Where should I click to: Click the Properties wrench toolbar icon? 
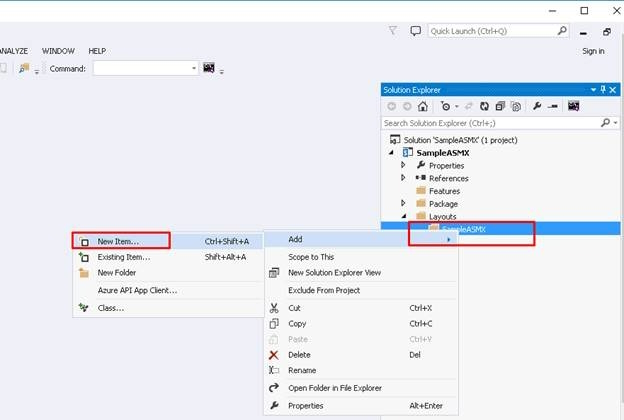[x=537, y=106]
